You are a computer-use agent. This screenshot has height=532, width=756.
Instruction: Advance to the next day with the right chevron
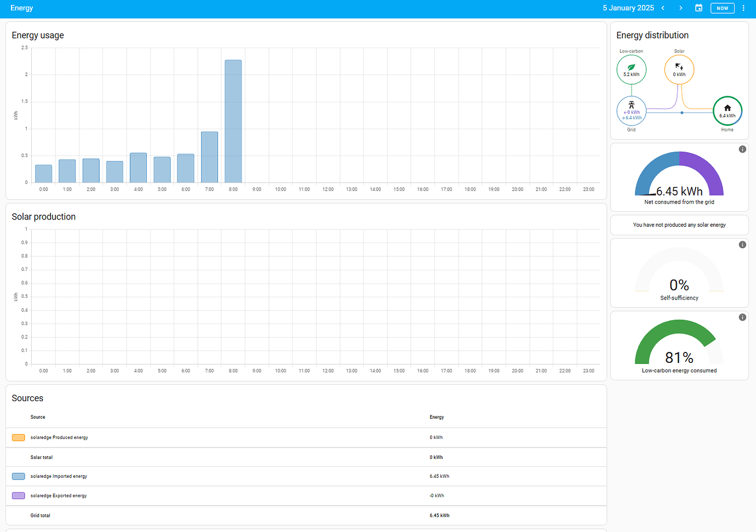tap(680, 8)
